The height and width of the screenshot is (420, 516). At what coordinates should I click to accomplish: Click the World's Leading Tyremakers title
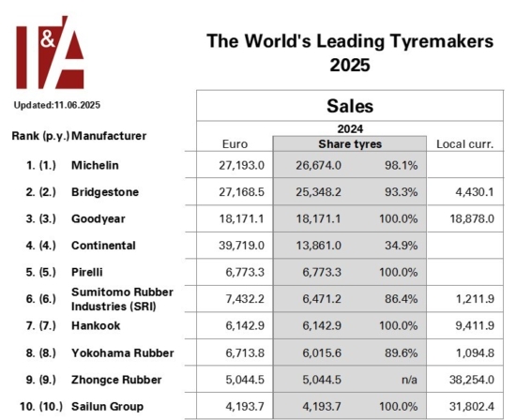coord(350,52)
